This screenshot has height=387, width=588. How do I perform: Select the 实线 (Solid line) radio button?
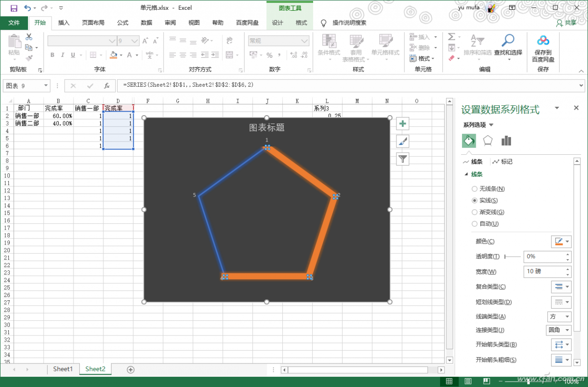click(x=474, y=200)
